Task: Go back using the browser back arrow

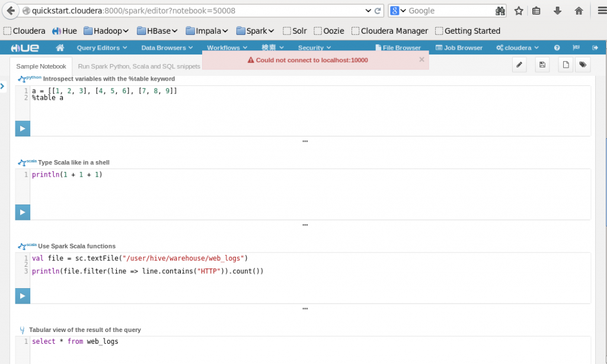Action: [11, 11]
